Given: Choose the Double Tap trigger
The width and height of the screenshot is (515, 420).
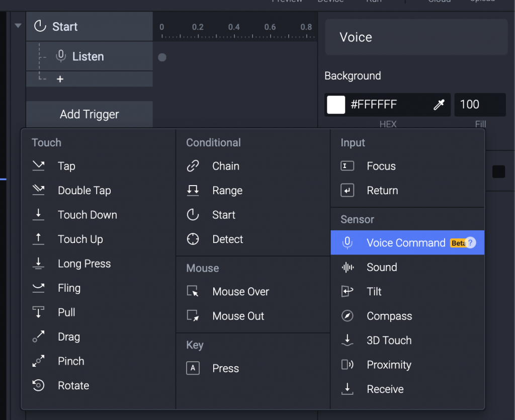Looking at the screenshot, I should (84, 191).
